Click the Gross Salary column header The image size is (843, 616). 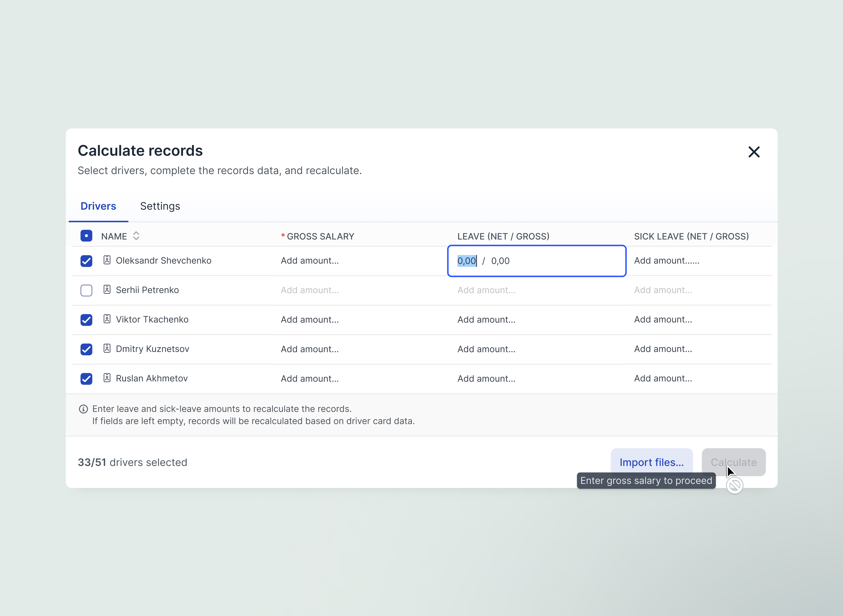(317, 236)
